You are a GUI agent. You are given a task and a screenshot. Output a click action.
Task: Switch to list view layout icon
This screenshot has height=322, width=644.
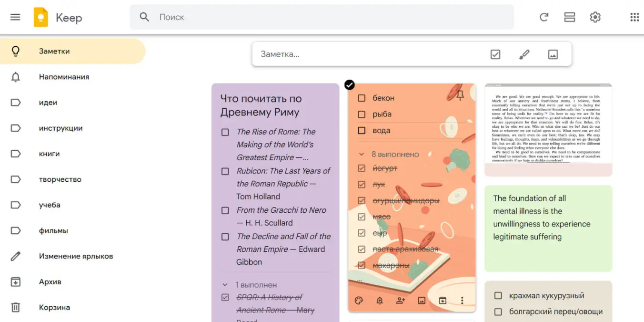click(569, 17)
